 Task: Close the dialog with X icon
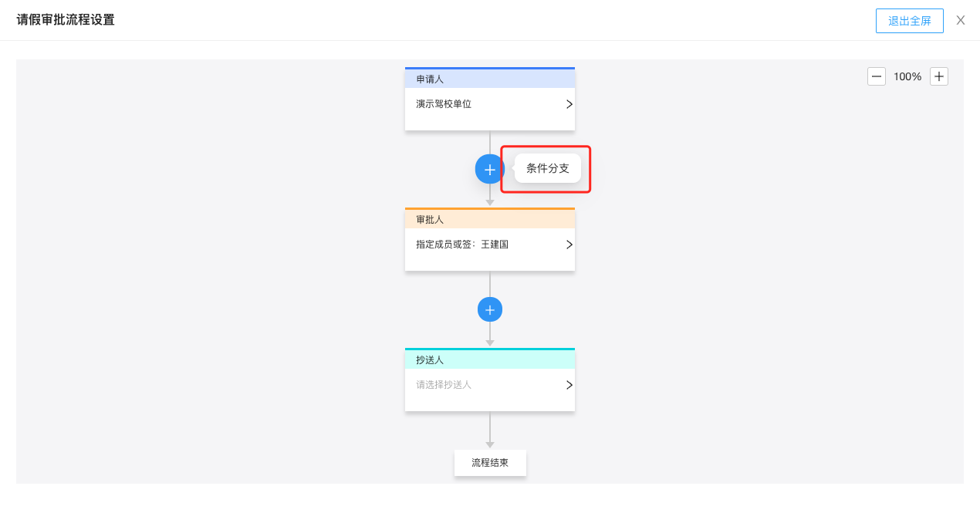[961, 21]
